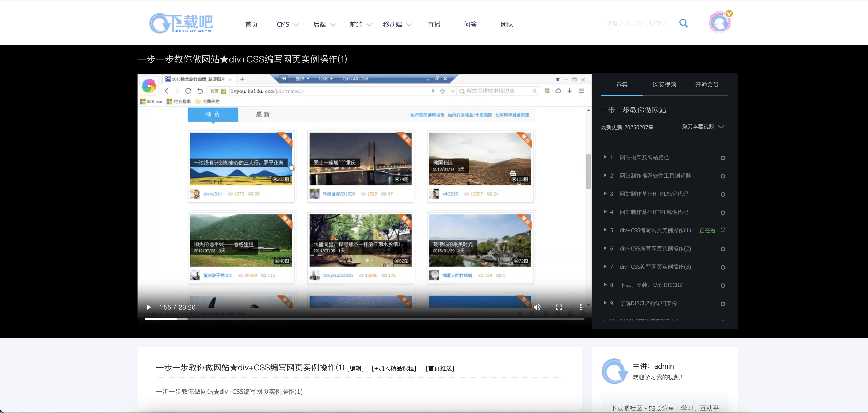Select circle marker for 网站构架及网站路径

tap(723, 158)
